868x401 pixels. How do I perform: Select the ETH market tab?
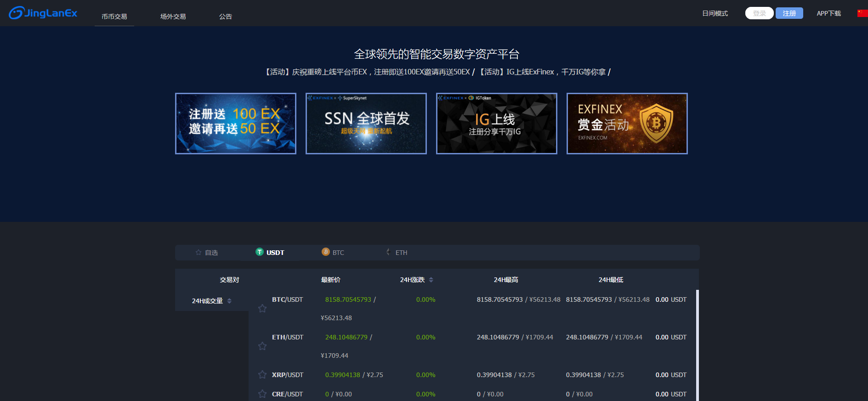(x=397, y=252)
